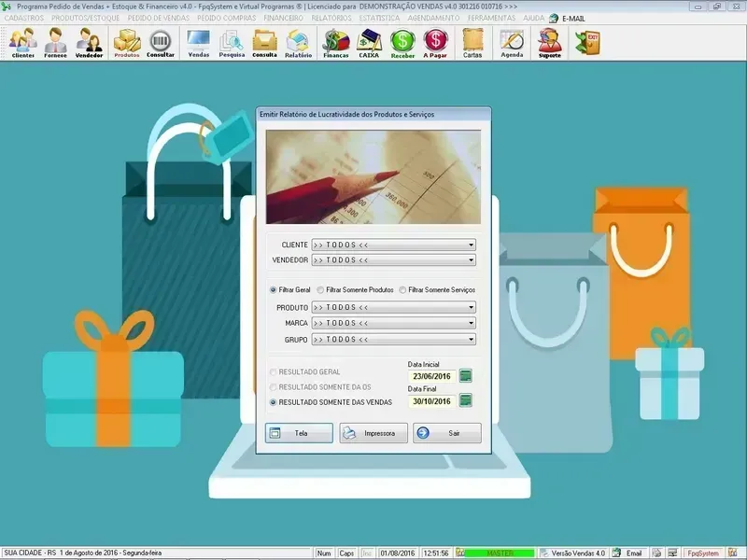Open the FINANCEIRO menu
The image size is (747, 560).
point(284,18)
